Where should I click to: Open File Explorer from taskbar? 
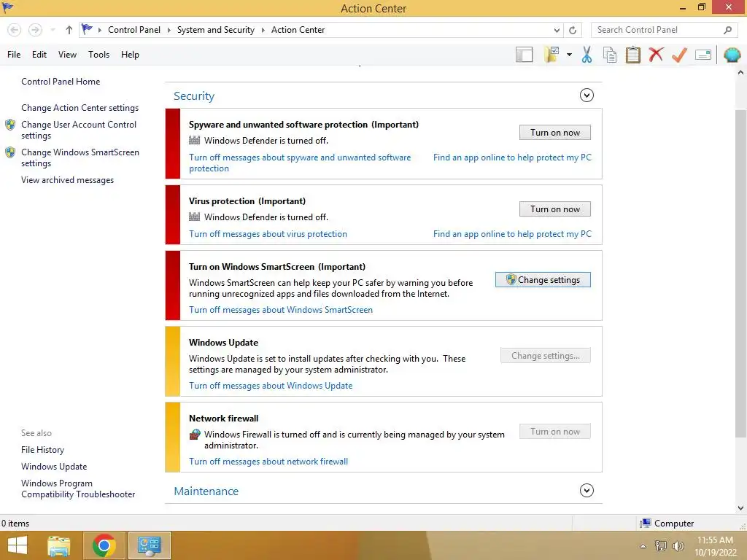59,545
